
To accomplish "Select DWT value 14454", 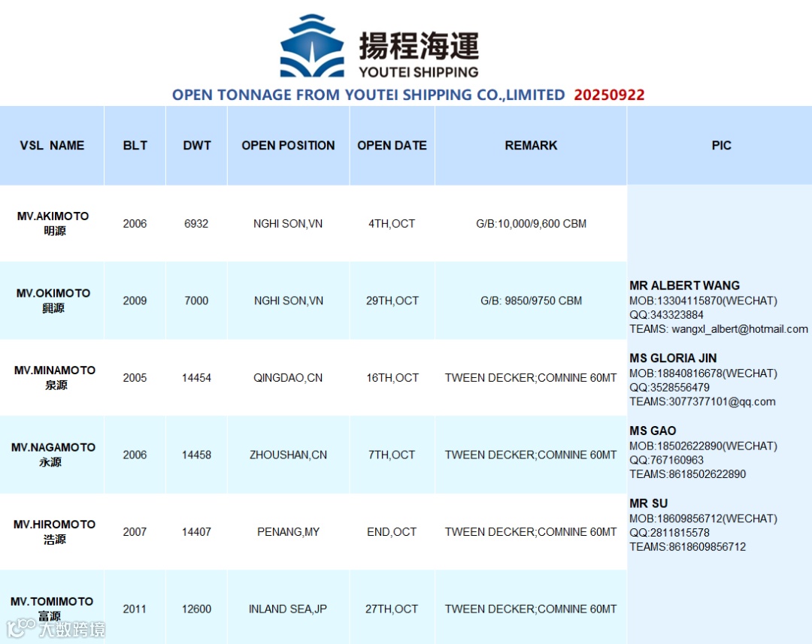I will pos(196,378).
